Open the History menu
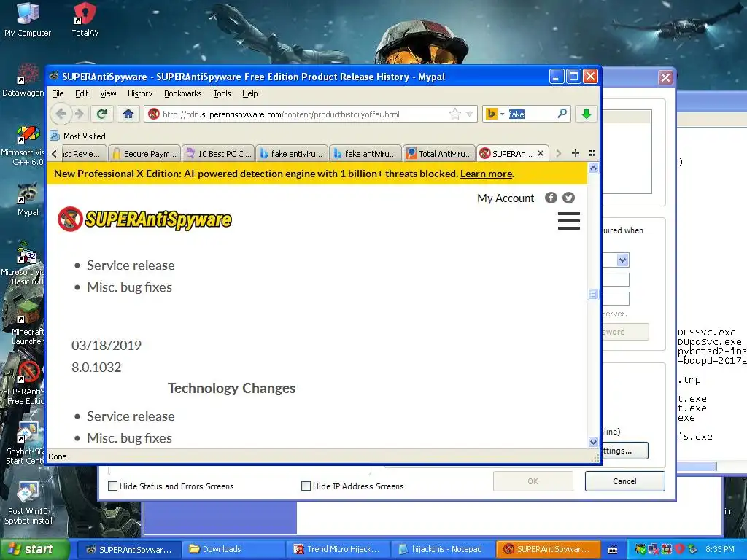 click(x=140, y=93)
